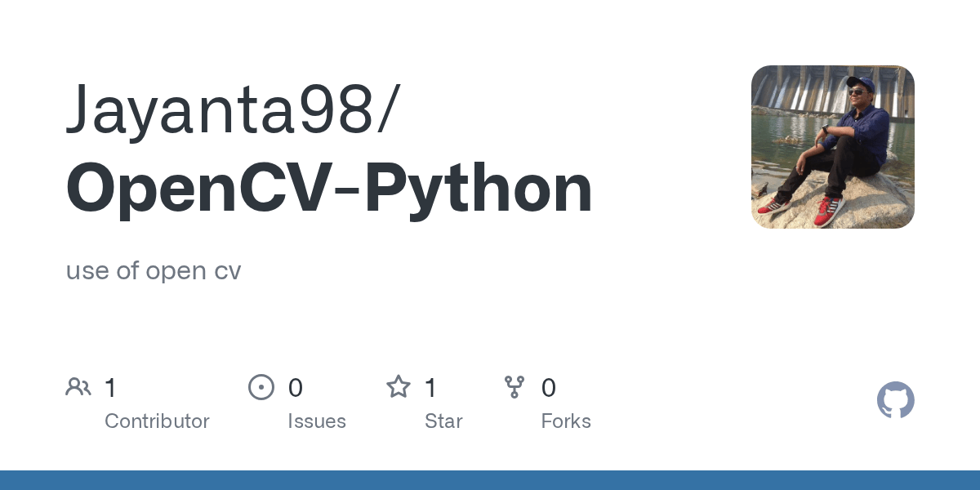This screenshot has width=980, height=490.
Task: Click the 'Star' label text
Action: click(443, 421)
